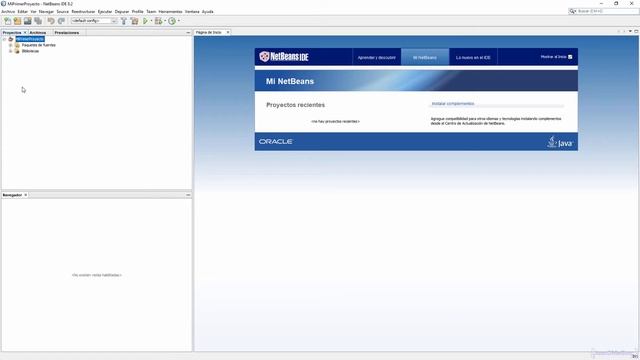640x360 pixels.
Task: Select the Proyectos tab
Action: click(12, 33)
